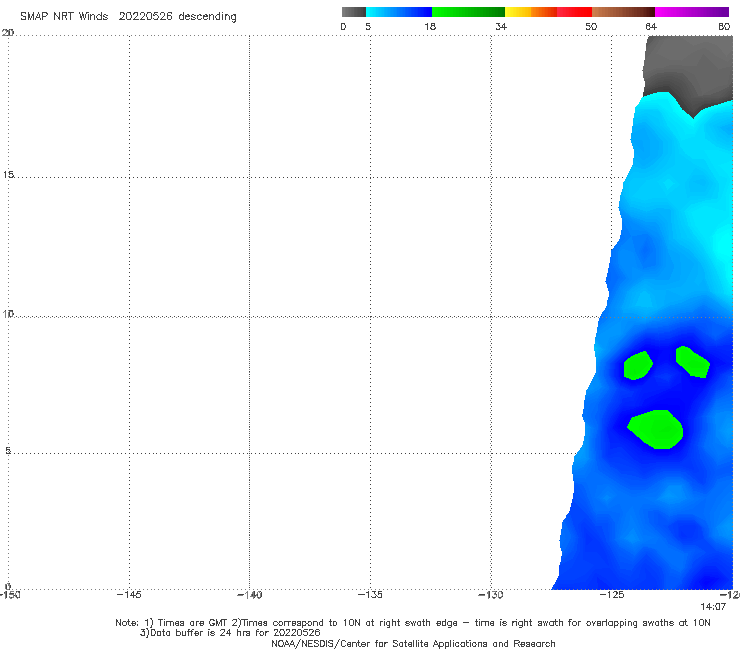Viewport: 740px width, 650px height.
Task: Click the color scale label '50'
Action: pyautogui.click(x=591, y=27)
